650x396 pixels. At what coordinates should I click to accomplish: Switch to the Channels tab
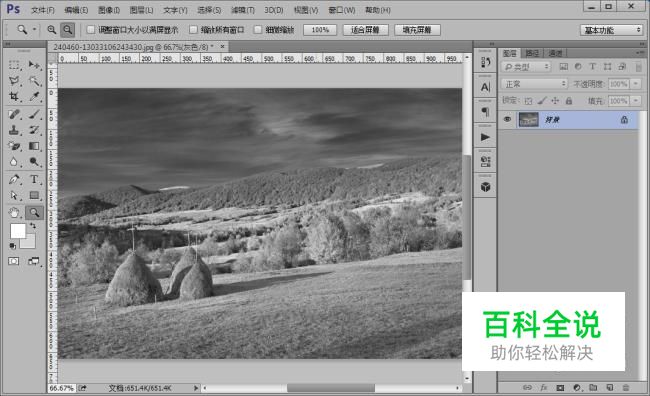[555, 53]
